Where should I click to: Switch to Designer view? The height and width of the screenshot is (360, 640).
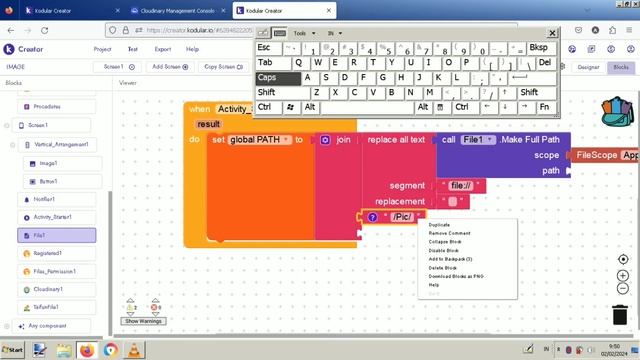click(588, 67)
